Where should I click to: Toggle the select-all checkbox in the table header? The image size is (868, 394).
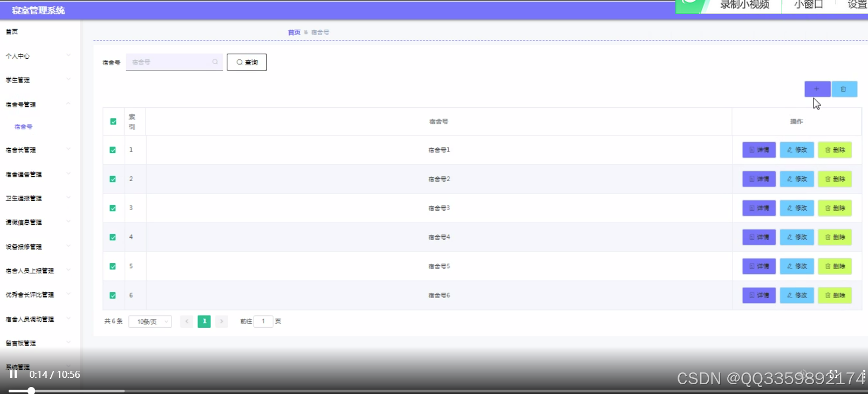[x=113, y=121]
